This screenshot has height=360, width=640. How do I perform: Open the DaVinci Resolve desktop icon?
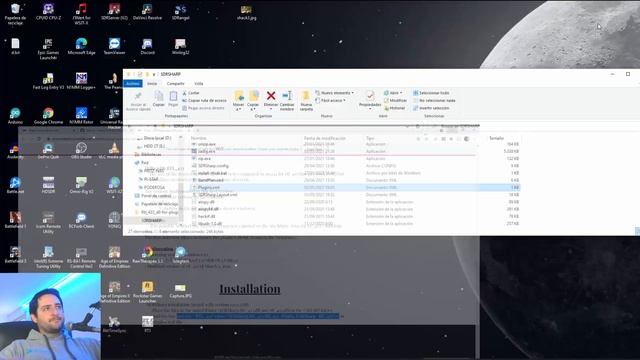click(x=147, y=12)
